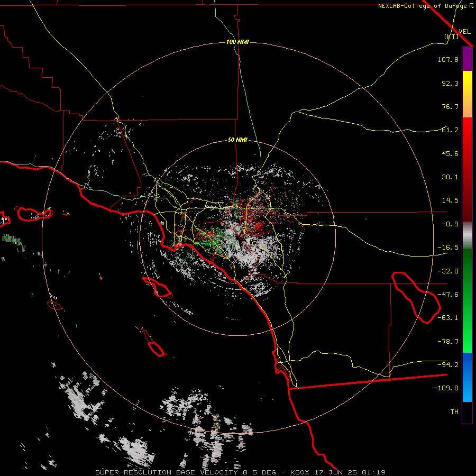Select the gray near-zero segment of the color bar
The image size is (476, 476).
[467, 235]
